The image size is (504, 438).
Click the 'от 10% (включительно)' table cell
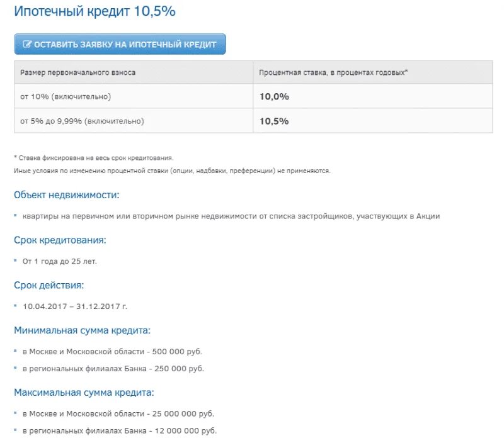(x=66, y=96)
